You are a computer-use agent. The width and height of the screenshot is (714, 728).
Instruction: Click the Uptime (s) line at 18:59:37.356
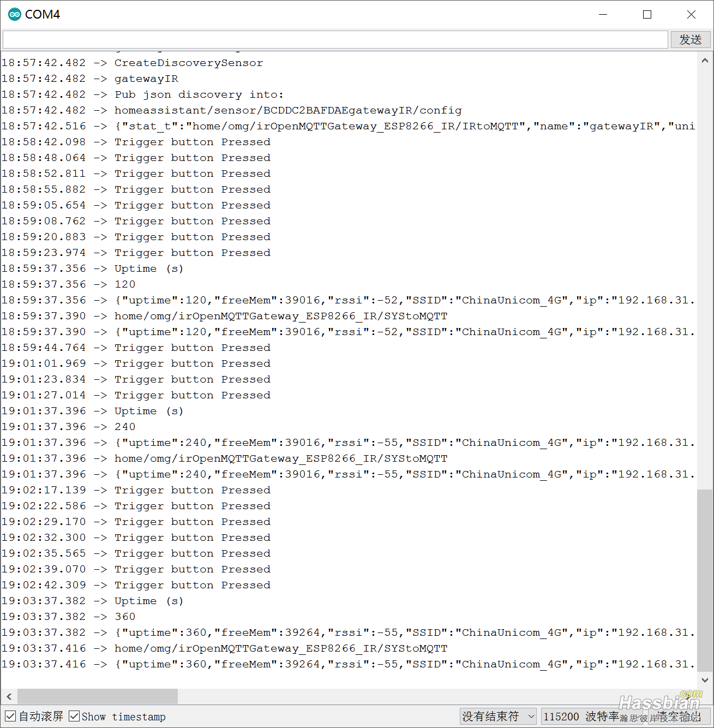[92, 268]
